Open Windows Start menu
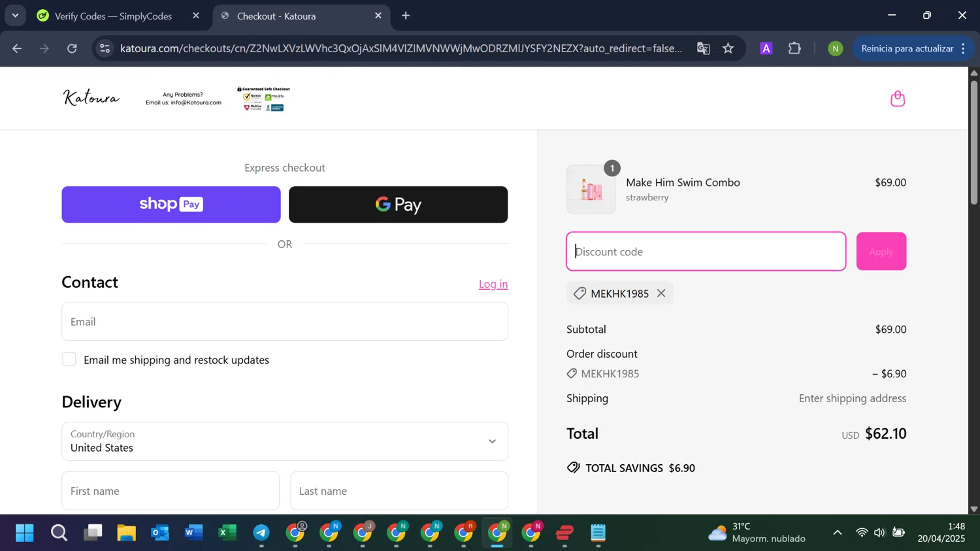Screen dimensions: 980x551 [25, 533]
